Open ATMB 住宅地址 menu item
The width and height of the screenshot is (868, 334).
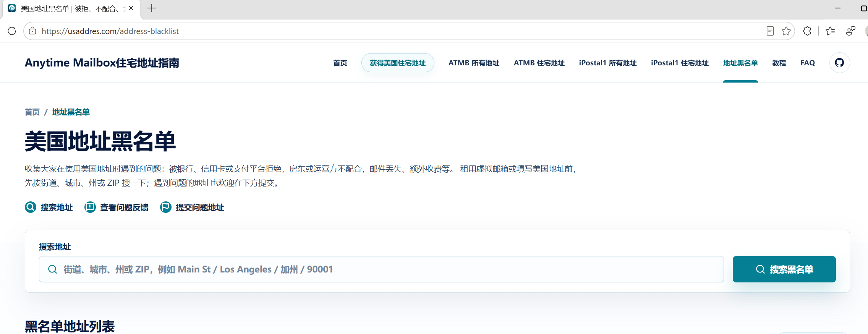539,63
